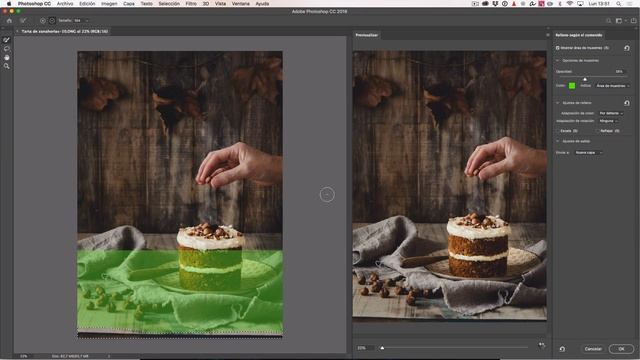Open the Apple menu
640x360 pixels.
(9, 4)
